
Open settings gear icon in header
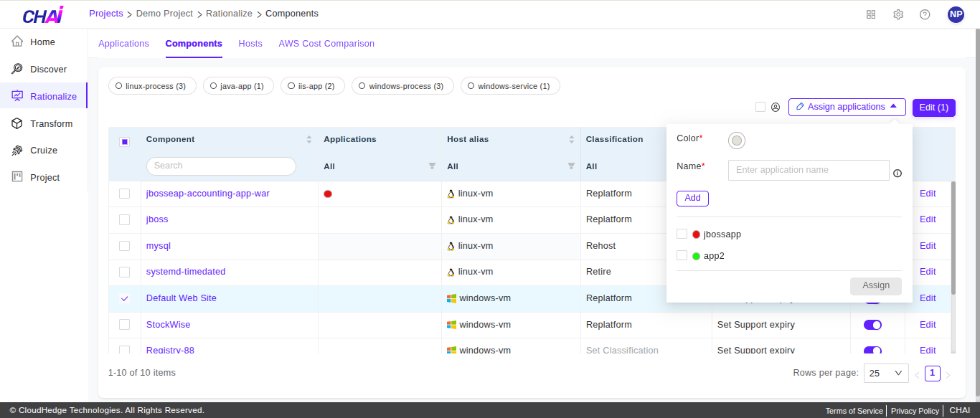(898, 14)
